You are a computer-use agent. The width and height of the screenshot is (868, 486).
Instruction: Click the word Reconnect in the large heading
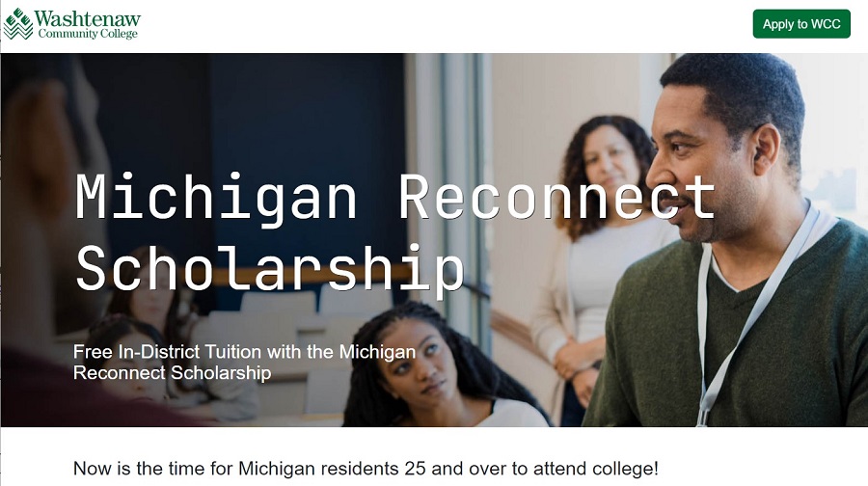tap(556, 198)
